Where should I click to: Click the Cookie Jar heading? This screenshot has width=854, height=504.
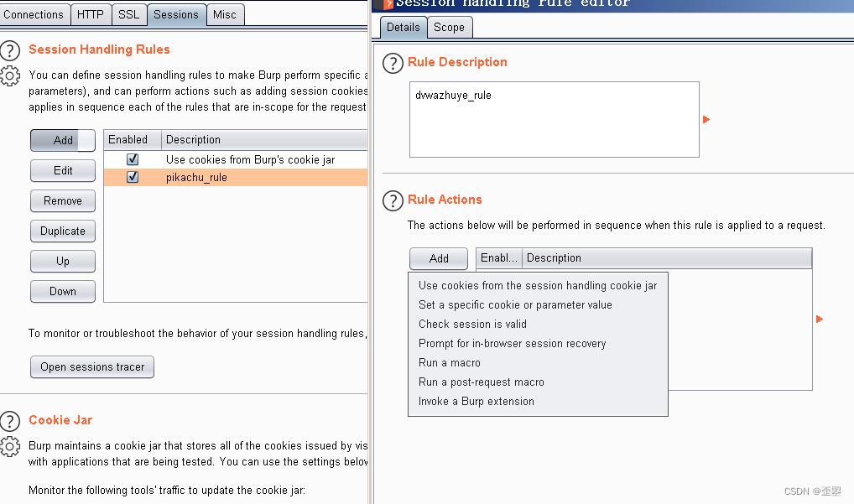click(60, 420)
